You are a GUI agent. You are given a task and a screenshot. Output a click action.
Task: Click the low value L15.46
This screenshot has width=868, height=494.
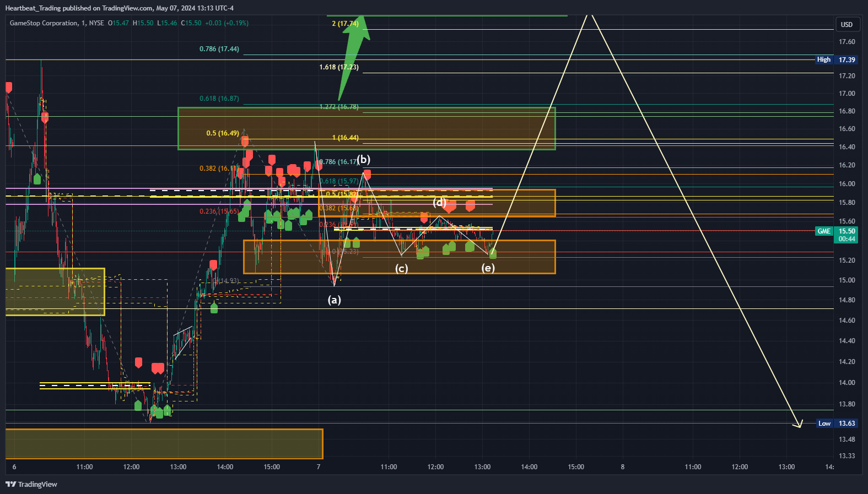(167, 23)
